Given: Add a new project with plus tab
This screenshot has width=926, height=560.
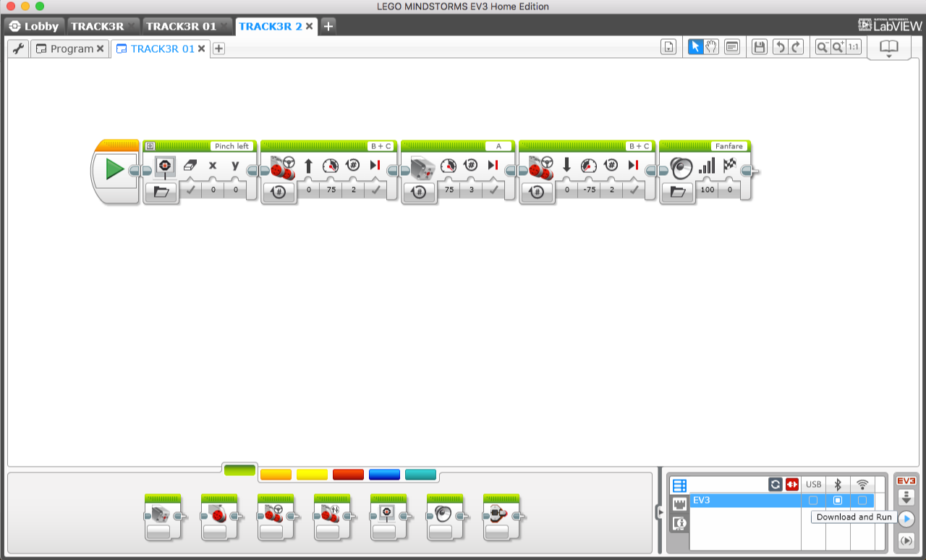Looking at the screenshot, I should (x=328, y=26).
